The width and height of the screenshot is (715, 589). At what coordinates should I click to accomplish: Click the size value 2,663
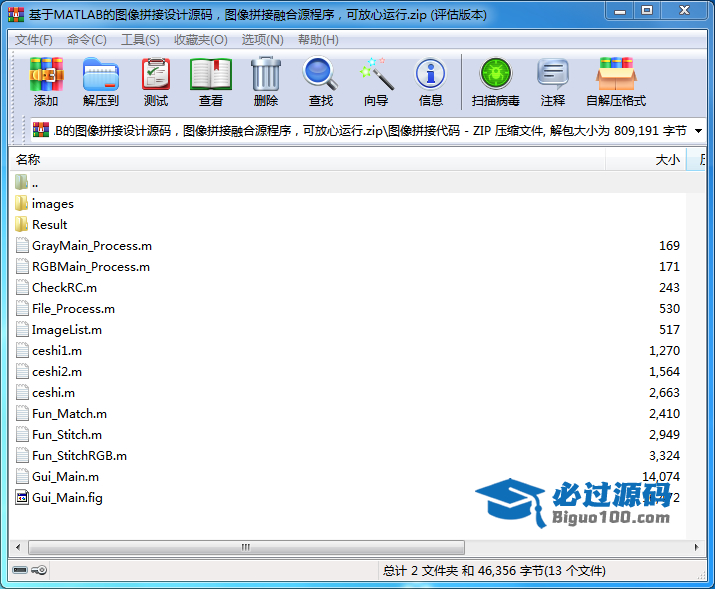[664, 393]
